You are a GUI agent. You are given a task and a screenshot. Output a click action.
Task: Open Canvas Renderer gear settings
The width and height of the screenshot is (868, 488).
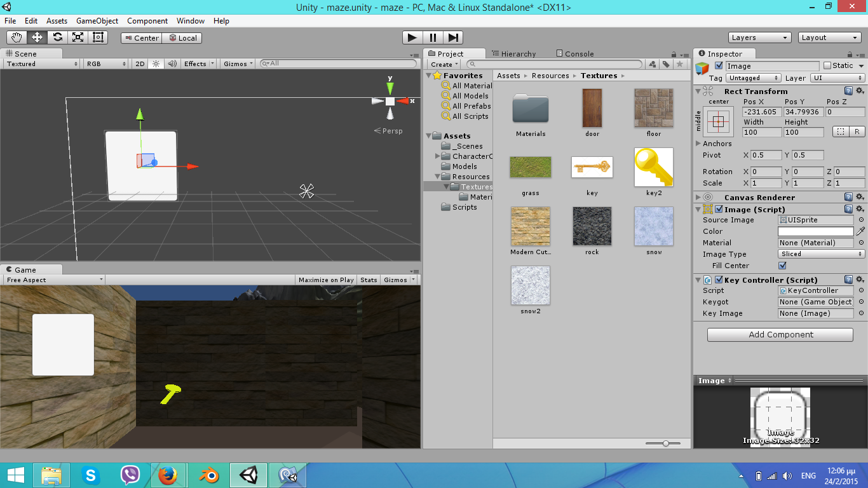click(x=860, y=197)
